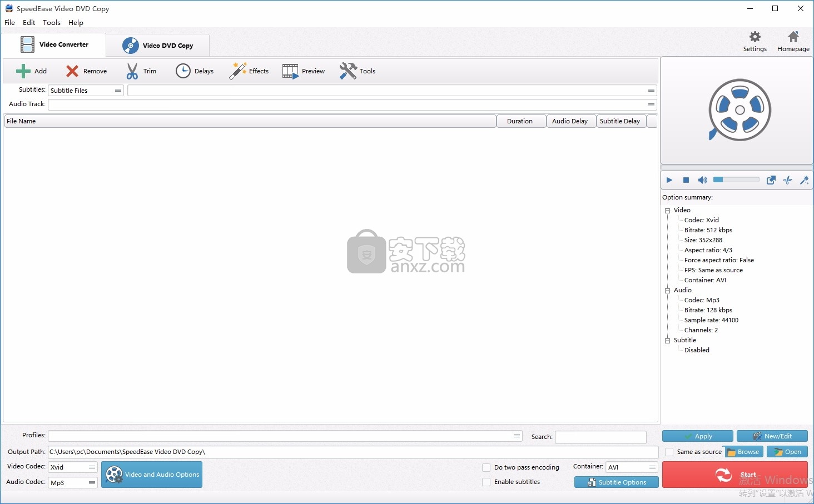This screenshot has height=504, width=814.
Task: Open the Preview film tool
Action: coord(290,71)
